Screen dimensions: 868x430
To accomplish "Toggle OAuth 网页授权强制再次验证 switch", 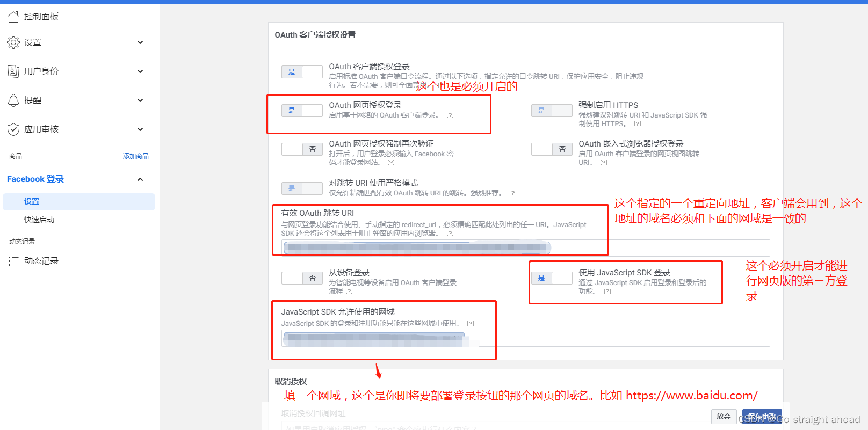I will click(x=302, y=149).
